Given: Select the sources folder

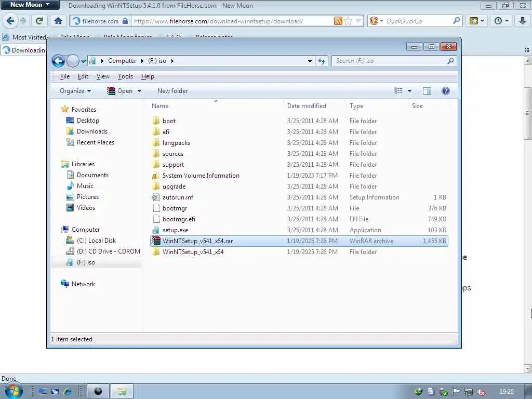Looking at the screenshot, I should 172,154.
